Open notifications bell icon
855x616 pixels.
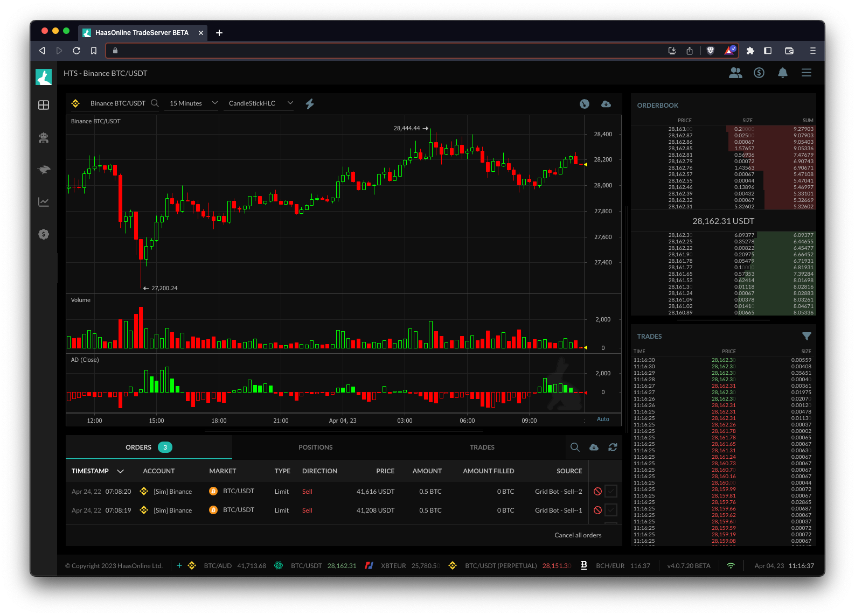(783, 73)
